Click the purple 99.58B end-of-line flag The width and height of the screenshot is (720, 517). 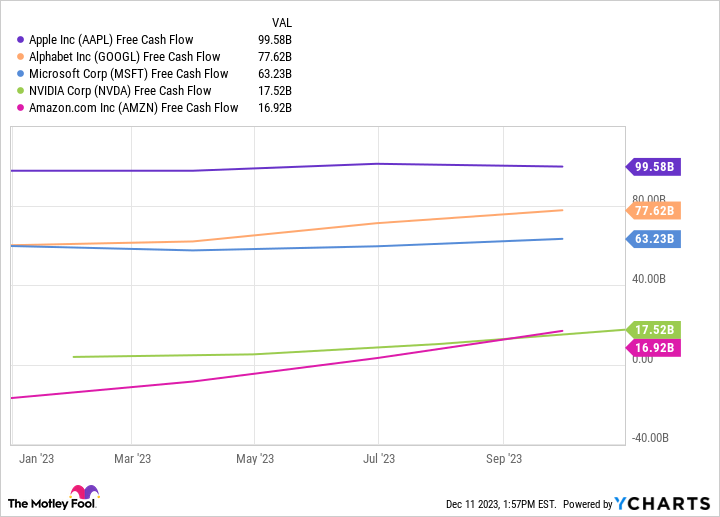pyautogui.click(x=653, y=167)
